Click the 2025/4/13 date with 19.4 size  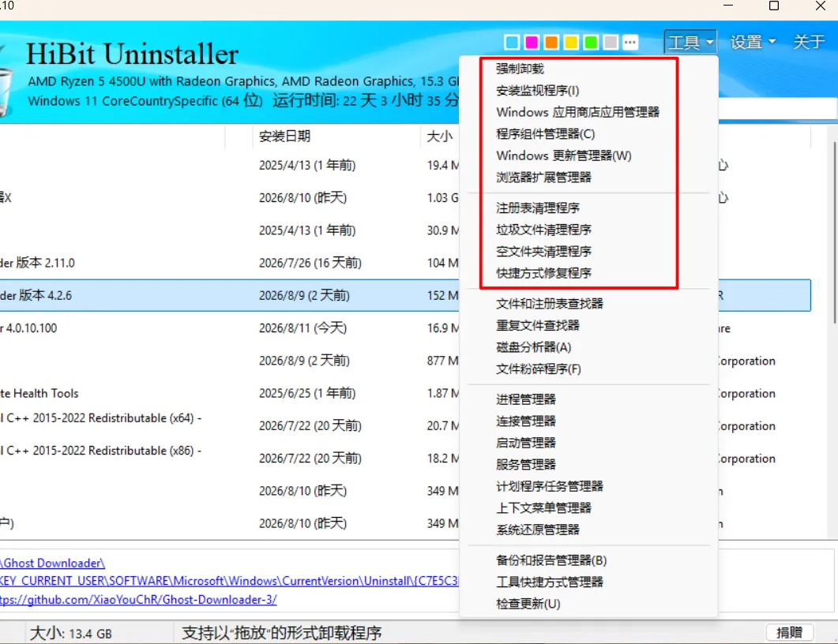[307, 166]
